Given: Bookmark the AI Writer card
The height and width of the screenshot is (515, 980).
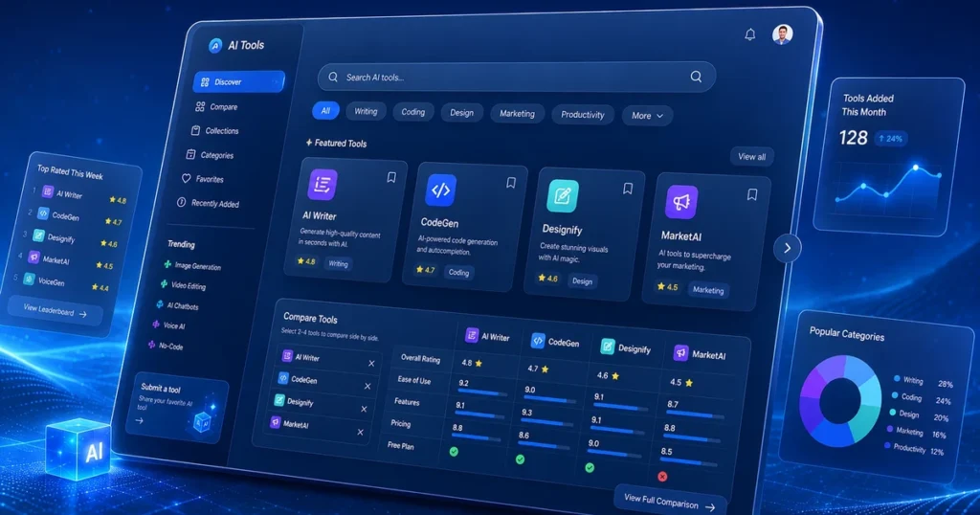Looking at the screenshot, I should [391, 177].
